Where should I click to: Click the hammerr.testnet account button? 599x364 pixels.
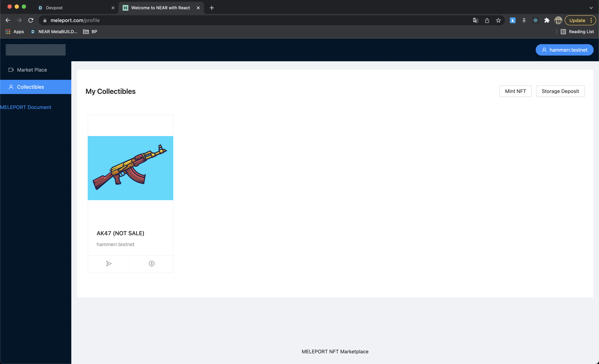pos(564,50)
